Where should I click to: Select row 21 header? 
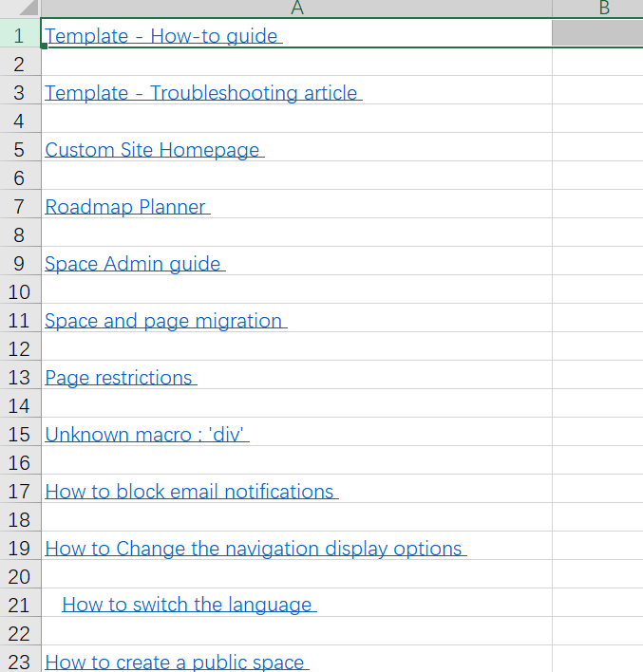20,602
